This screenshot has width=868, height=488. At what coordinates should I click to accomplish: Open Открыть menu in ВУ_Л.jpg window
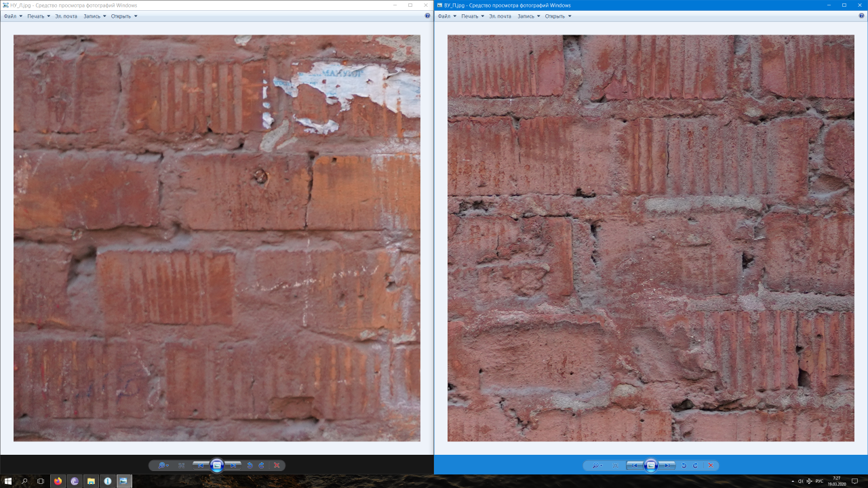click(x=558, y=16)
